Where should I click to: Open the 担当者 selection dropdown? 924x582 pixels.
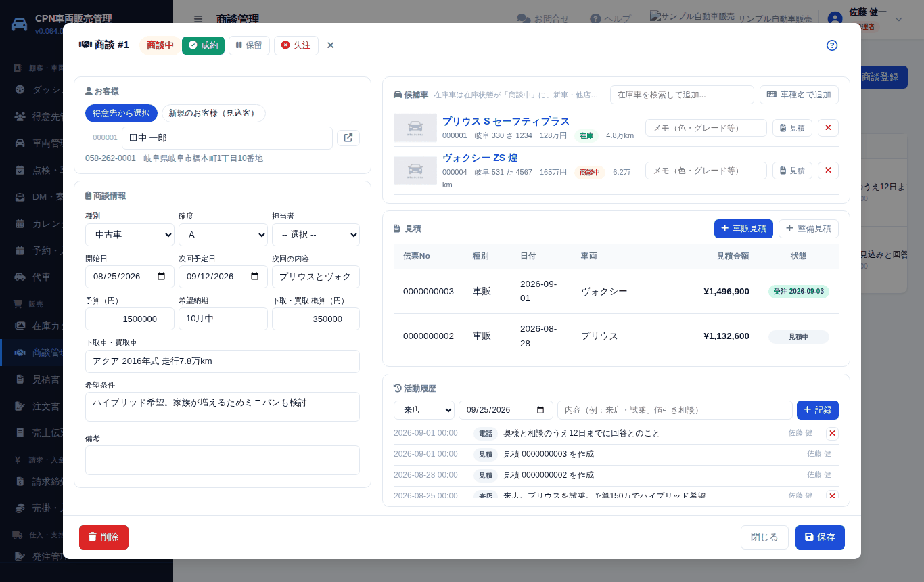tap(316, 235)
